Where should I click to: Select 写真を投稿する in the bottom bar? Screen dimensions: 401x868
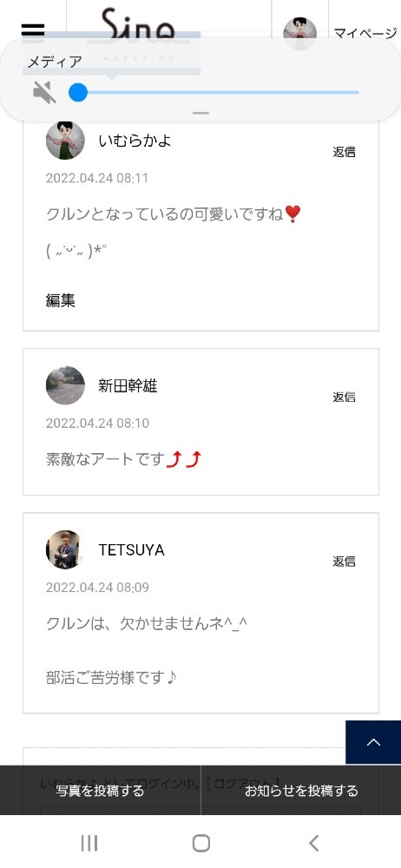pos(101,791)
